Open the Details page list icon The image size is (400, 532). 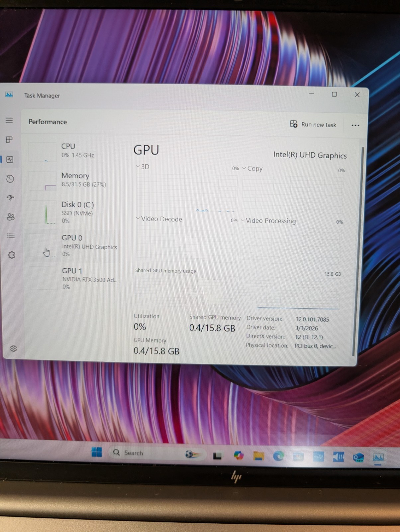11,236
